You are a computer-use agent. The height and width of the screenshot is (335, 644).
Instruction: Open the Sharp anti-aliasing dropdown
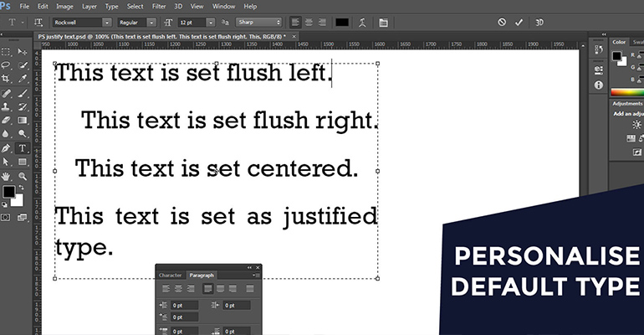click(x=258, y=23)
